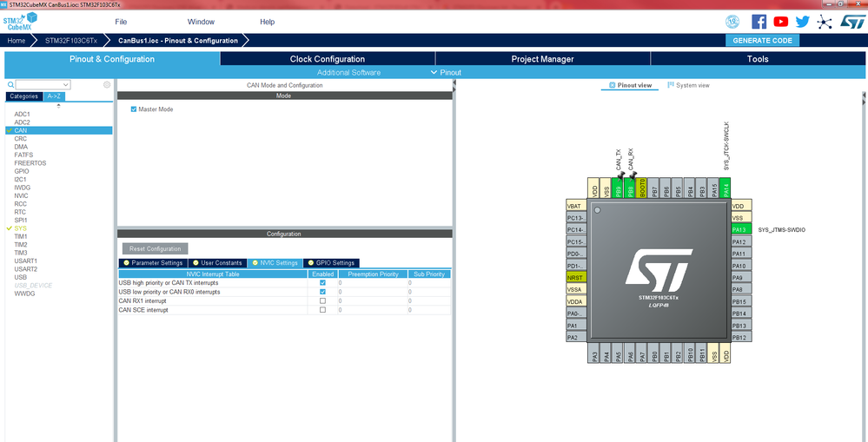Open the Facebook icon link
Viewport: 868px width, 442px height.
click(x=759, y=22)
